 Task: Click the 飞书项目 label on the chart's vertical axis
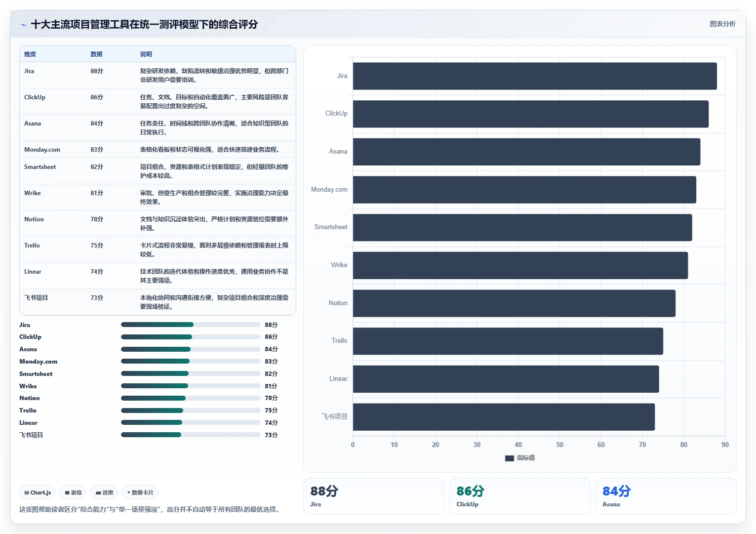coord(334,416)
